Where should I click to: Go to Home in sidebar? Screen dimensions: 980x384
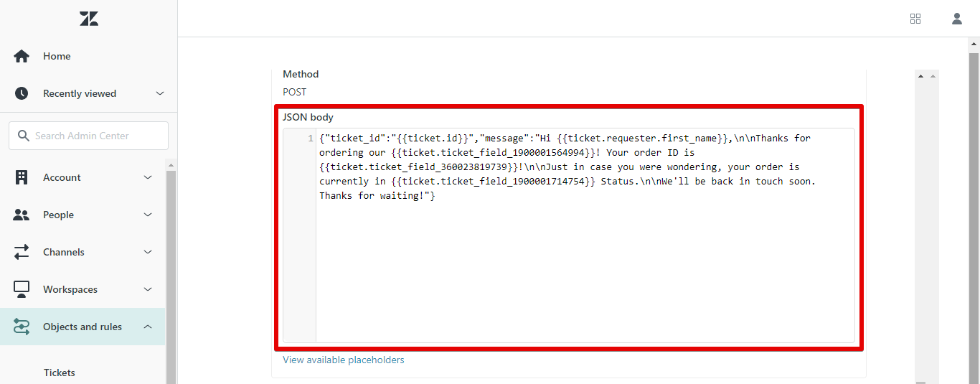tap(57, 56)
